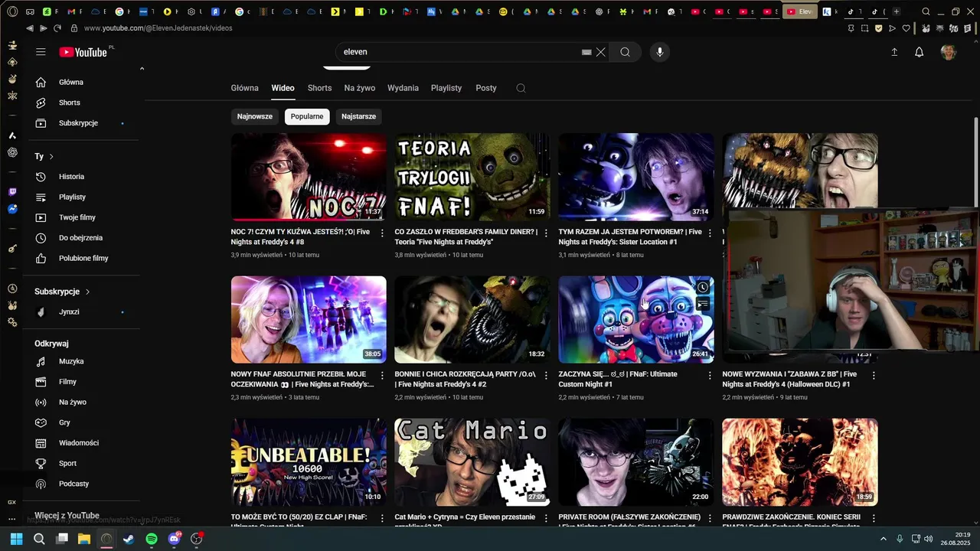Viewport: 980px width, 551px height.
Task: Add Ultimate Custom Night to watch later
Action: coord(703,288)
